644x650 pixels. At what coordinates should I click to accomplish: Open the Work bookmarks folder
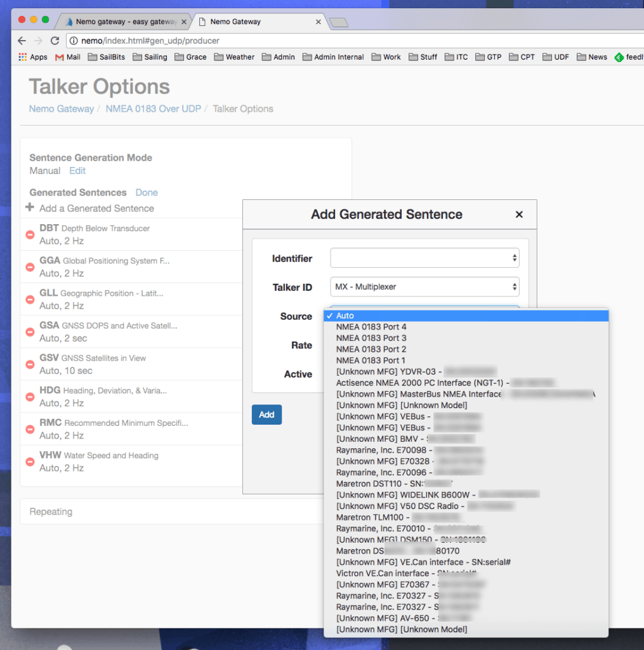point(386,56)
